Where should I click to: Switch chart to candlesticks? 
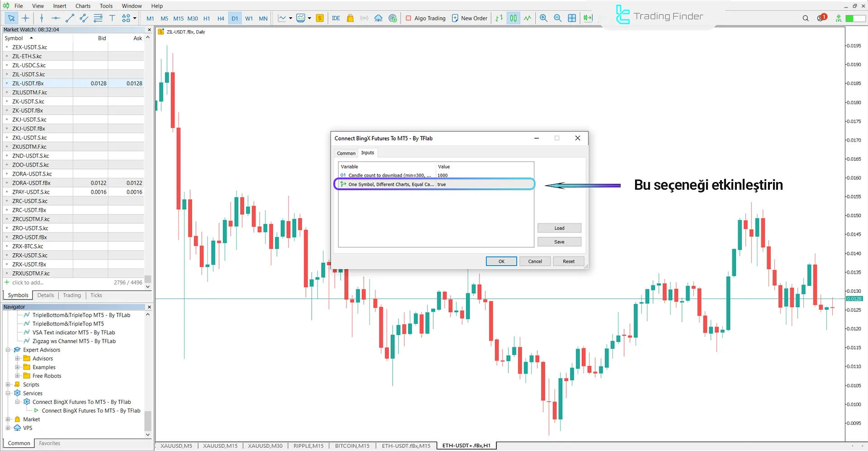click(513, 18)
